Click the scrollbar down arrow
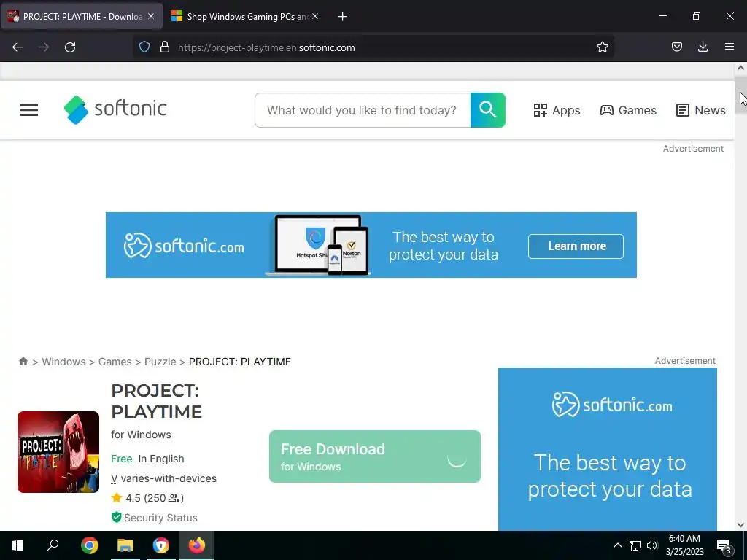This screenshot has height=560, width=747. 741,525
